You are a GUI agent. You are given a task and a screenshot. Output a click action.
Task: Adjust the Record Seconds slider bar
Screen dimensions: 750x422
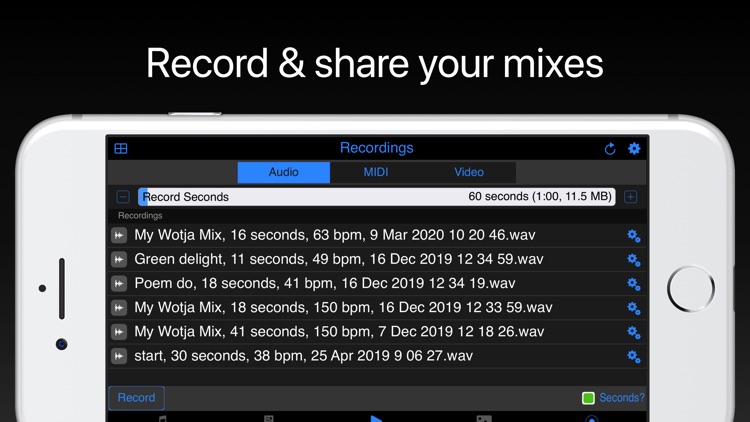377,197
